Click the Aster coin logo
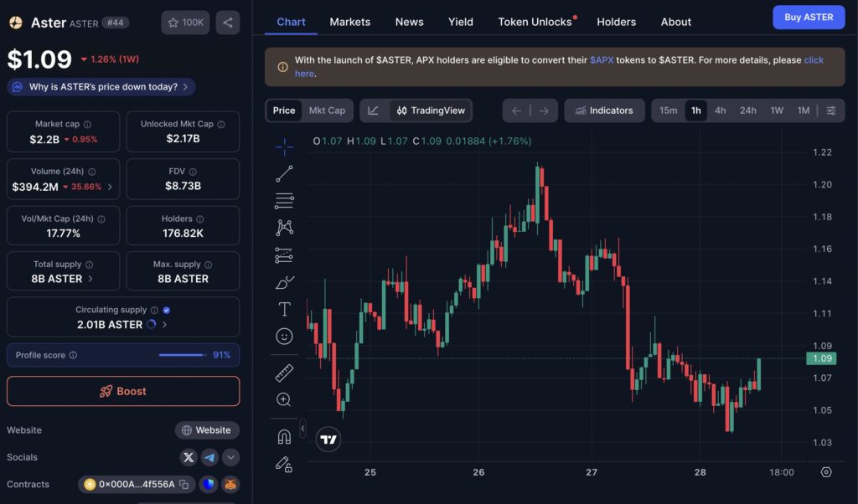Viewport: 858px width, 504px height. (x=15, y=23)
